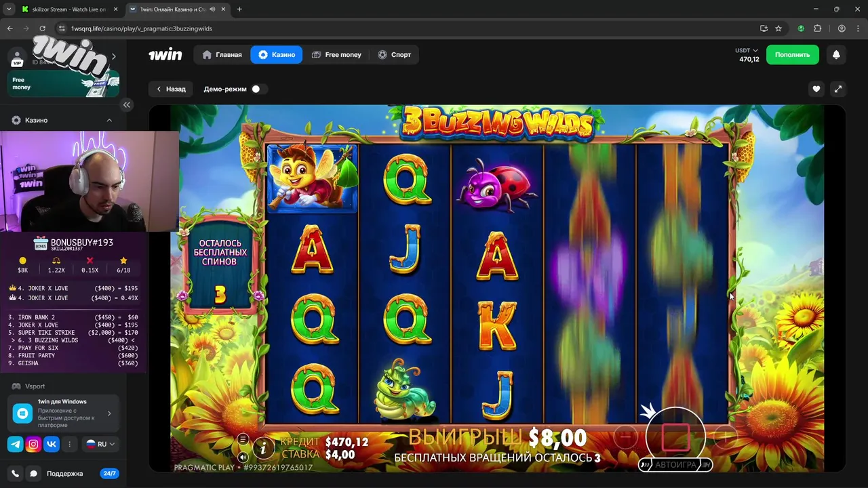Image resolution: width=868 pixels, height=488 pixels.
Task: Click the Назад back button
Action: tap(171, 89)
